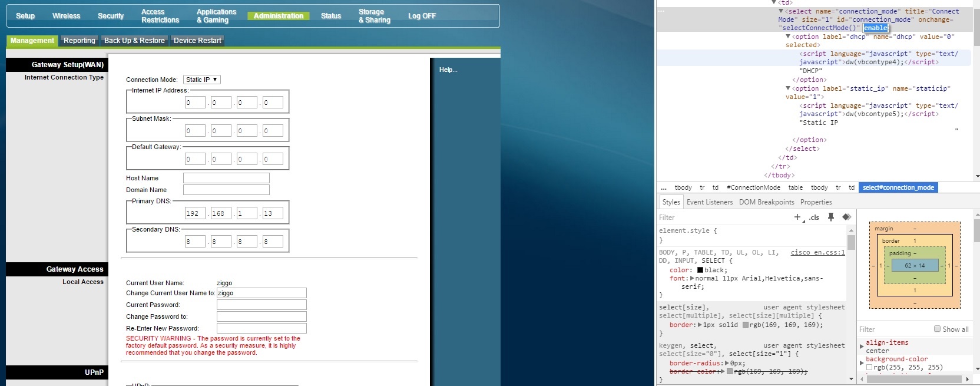Screen dimensions: 980x386
Task: Click Default Gateway last octet field
Action: click(x=273, y=159)
